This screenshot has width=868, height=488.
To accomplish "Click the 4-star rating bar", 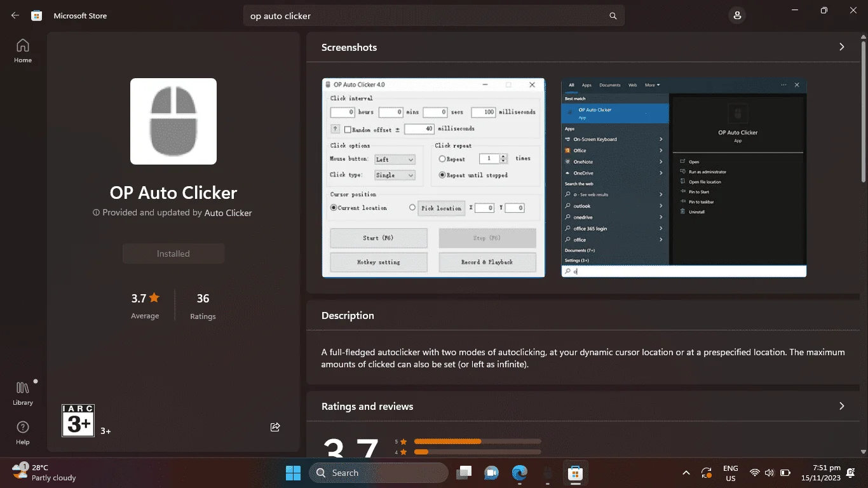I will [x=477, y=452].
